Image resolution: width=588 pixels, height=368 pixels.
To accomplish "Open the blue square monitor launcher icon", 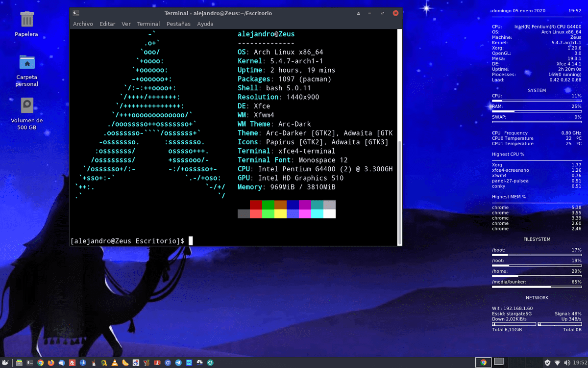I will [189, 363].
